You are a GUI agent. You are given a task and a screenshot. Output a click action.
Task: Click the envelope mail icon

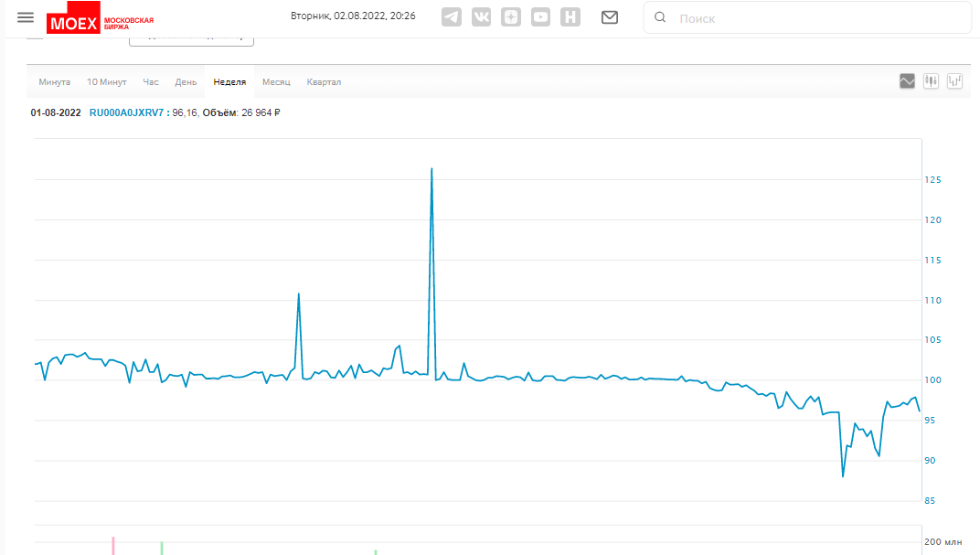610,17
